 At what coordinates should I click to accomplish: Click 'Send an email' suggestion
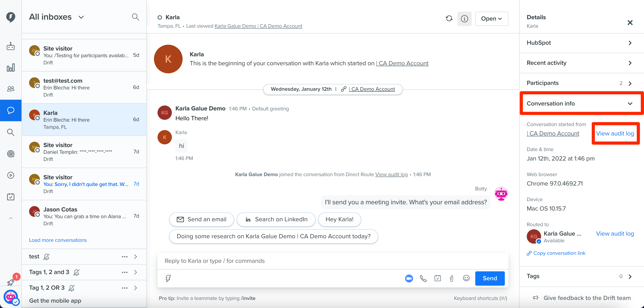tap(201, 219)
